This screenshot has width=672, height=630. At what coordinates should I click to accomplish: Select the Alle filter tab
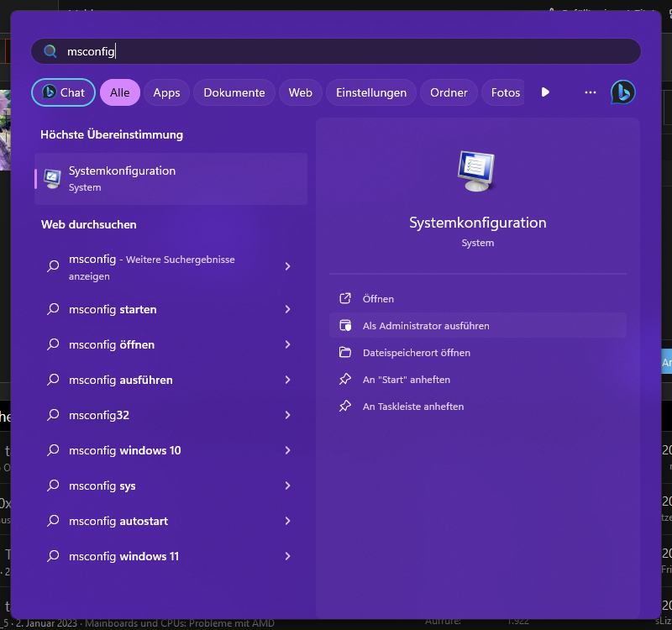(x=120, y=92)
